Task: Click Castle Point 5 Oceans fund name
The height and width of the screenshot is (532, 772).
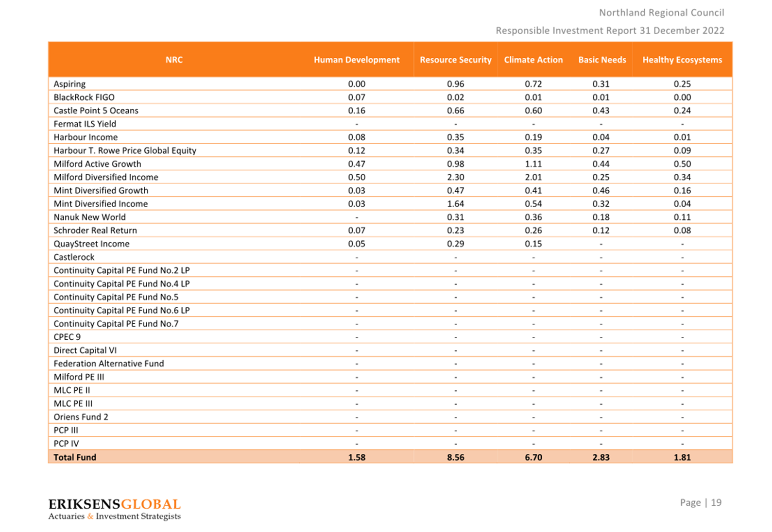Action: click(96, 111)
